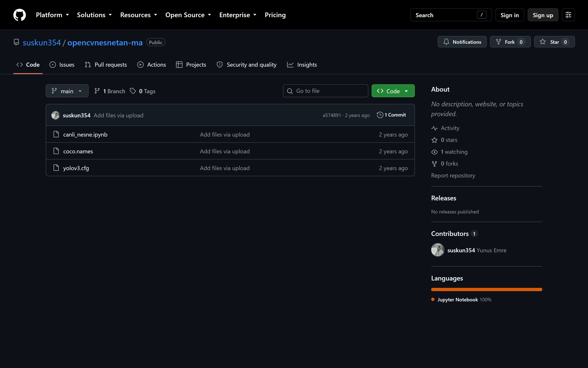Open commit a574891
This screenshot has height=368, width=588.
pos(332,115)
